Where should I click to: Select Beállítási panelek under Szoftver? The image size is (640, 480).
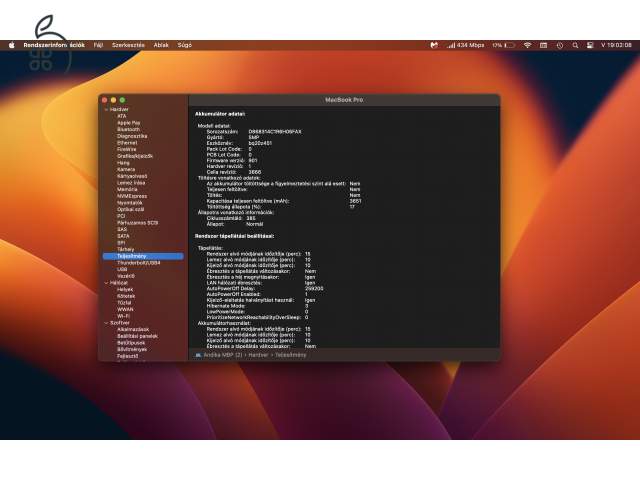point(138,336)
